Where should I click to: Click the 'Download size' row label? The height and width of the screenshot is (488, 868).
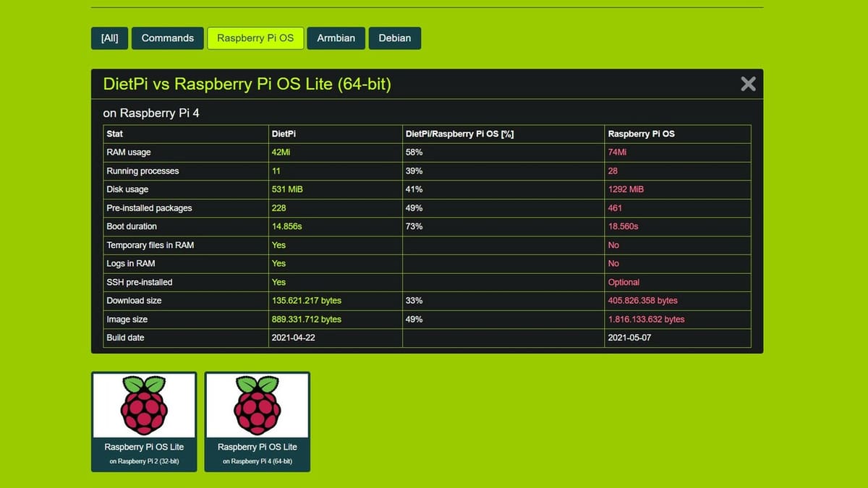point(134,301)
